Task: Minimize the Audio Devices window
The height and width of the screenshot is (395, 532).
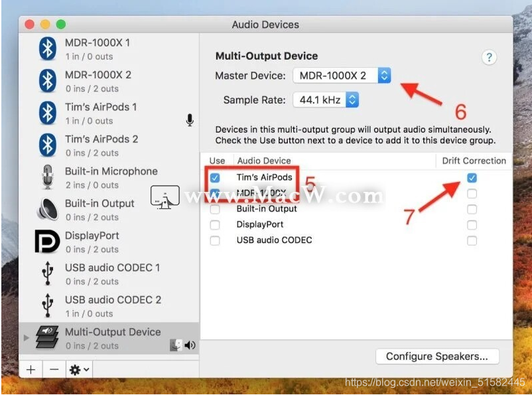Action: coord(45,25)
